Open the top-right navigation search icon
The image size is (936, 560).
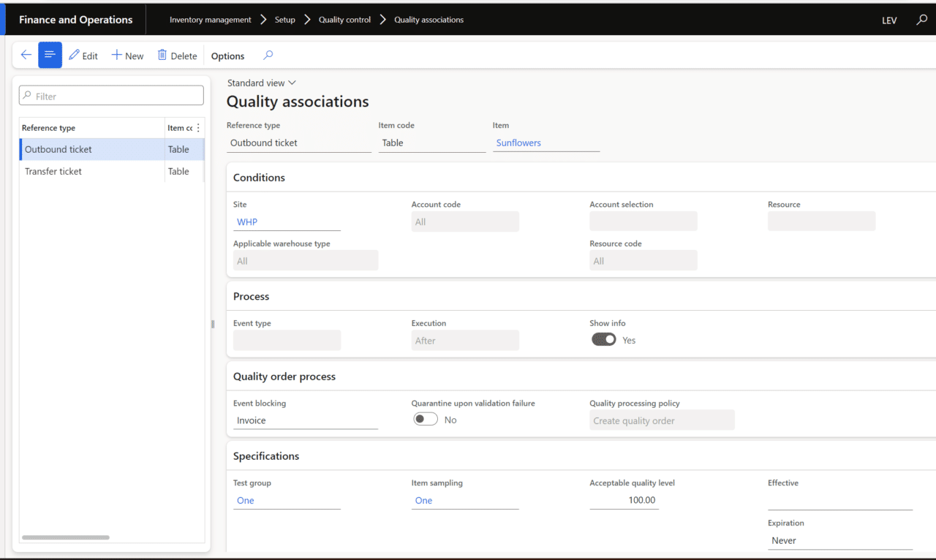tap(922, 20)
